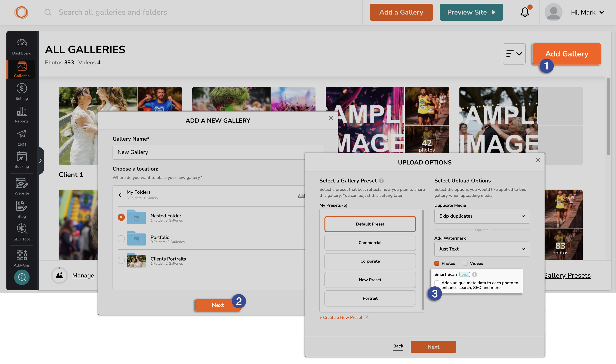Uncheck the Photos watermark checkbox
The image size is (616, 364).
coord(437,263)
